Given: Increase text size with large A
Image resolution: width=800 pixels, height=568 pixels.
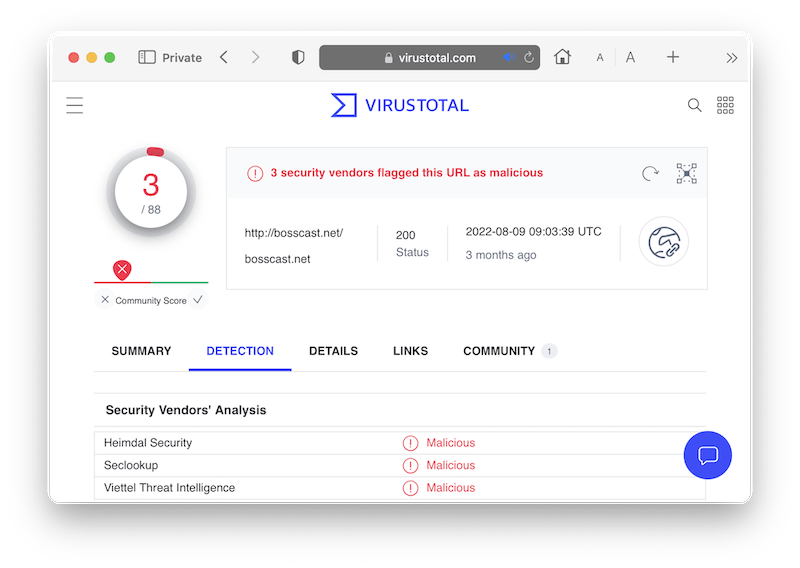Looking at the screenshot, I should click(631, 57).
